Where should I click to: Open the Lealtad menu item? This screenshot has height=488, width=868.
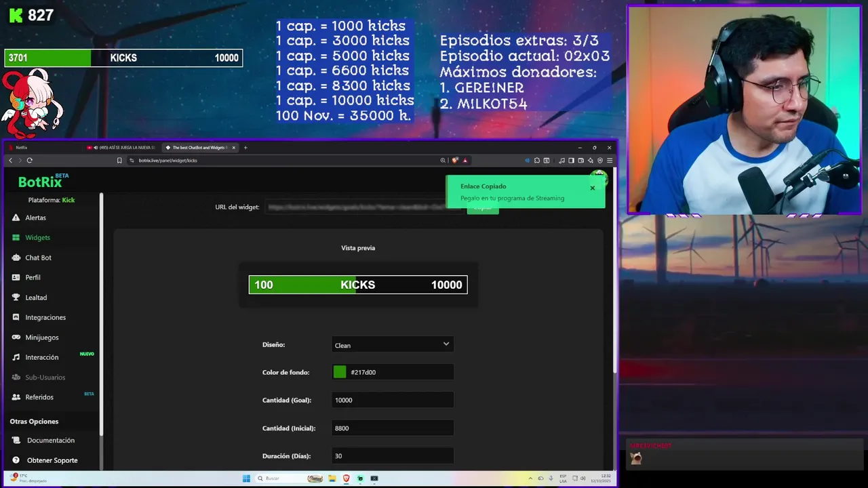pyautogui.click(x=36, y=298)
